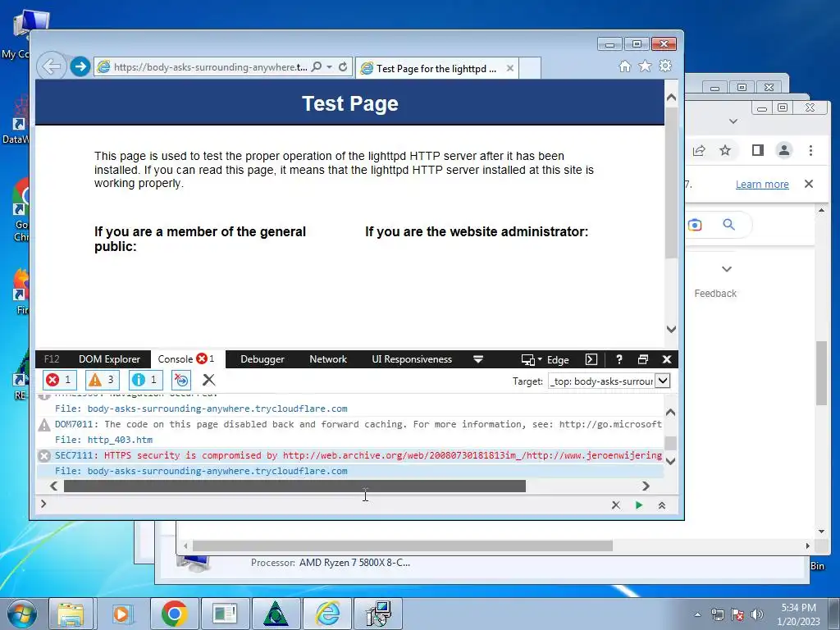Image resolution: width=840 pixels, height=630 pixels.
Task: Toggle the console info messages filter
Action: [146, 380]
